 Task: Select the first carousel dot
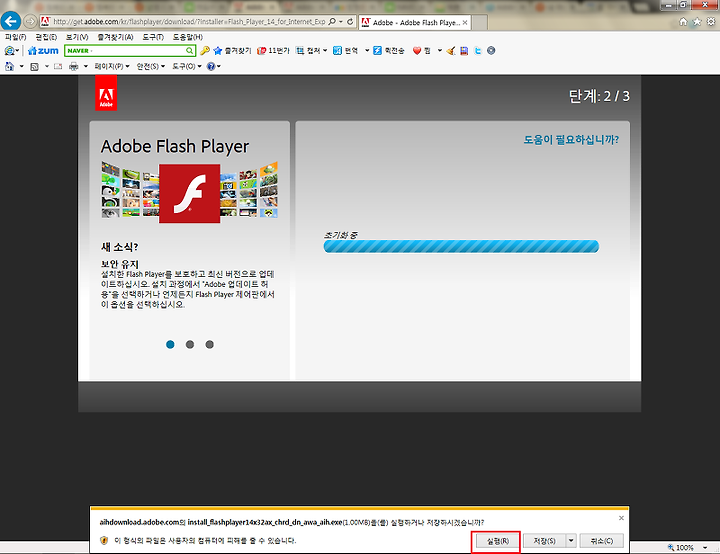pos(170,345)
